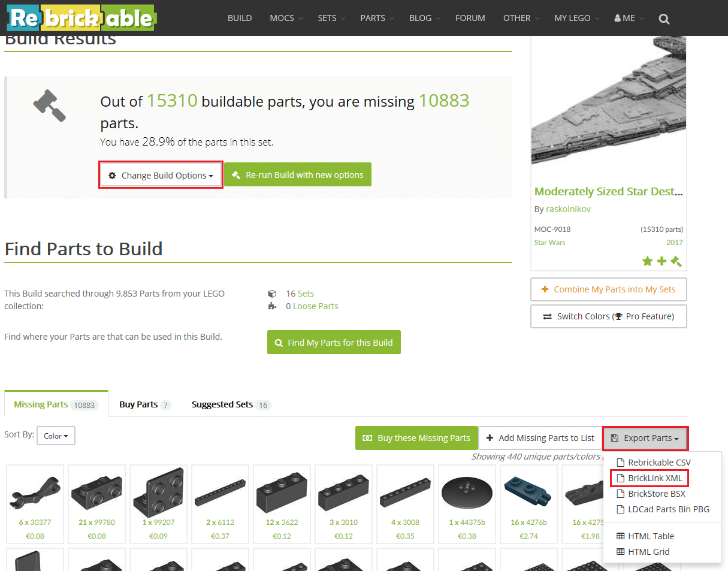Click the MOC-9018 set number
This screenshot has width=728, height=571.
point(552,229)
